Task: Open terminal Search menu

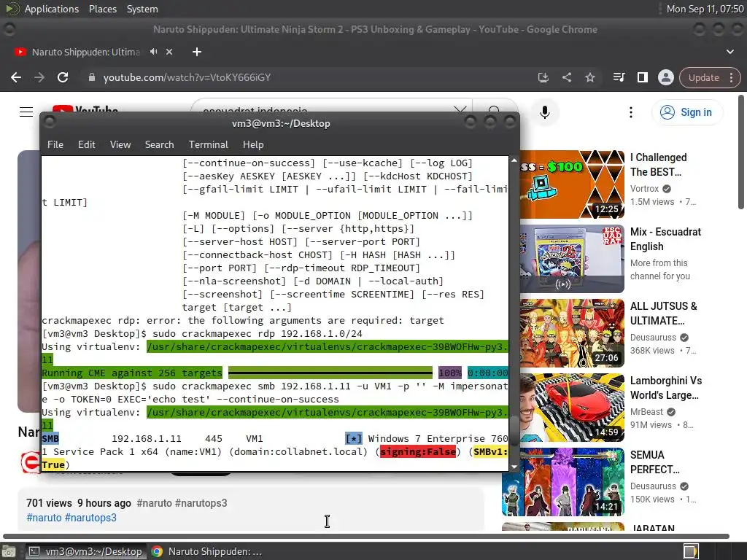Action: [x=159, y=144]
